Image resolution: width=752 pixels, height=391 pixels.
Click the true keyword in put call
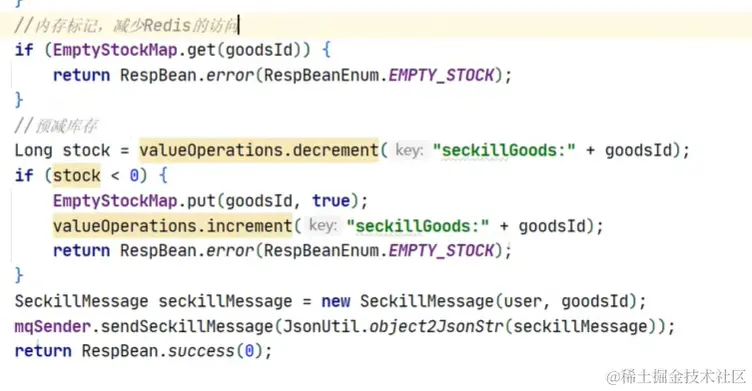coord(331,201)
